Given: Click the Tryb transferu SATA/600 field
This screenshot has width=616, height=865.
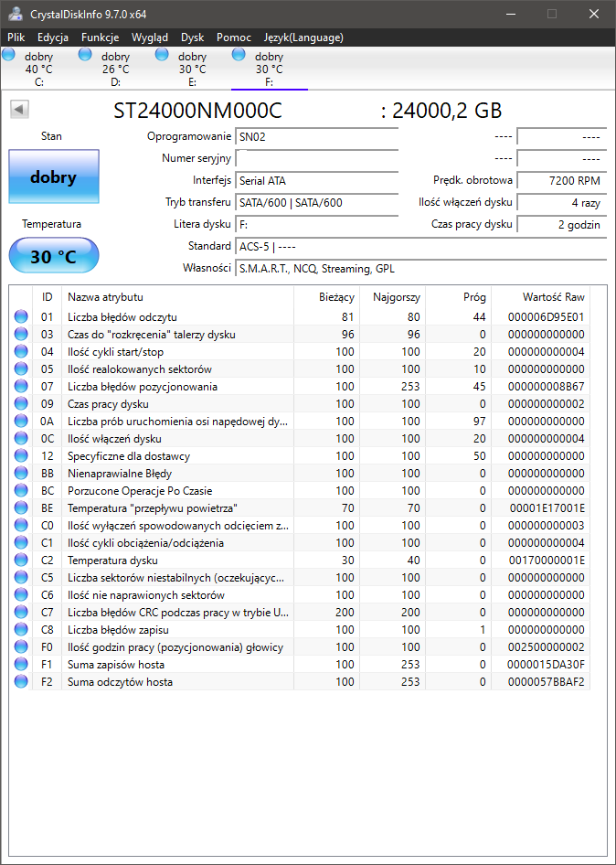Looking at the screenshot, I should point(316,202).
